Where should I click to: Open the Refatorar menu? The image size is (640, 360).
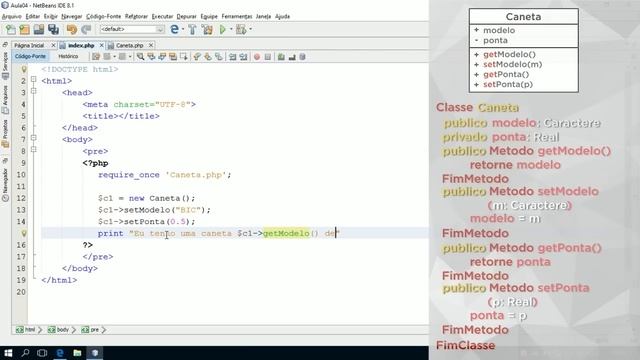(x=136, y=16)
